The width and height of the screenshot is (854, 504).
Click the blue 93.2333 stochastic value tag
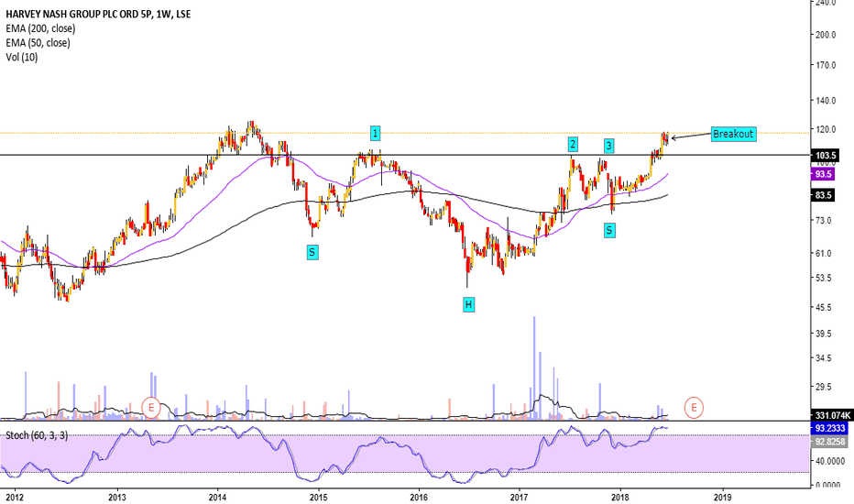[829, 428]
